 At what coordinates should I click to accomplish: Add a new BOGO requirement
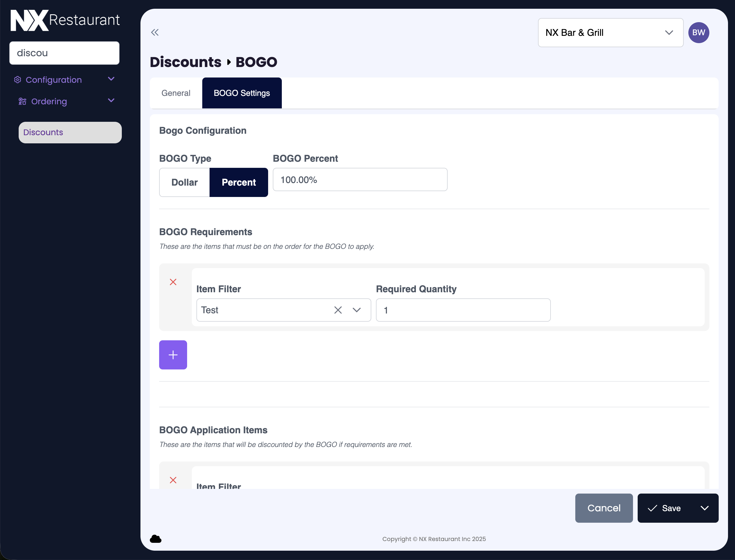(173, 355)
